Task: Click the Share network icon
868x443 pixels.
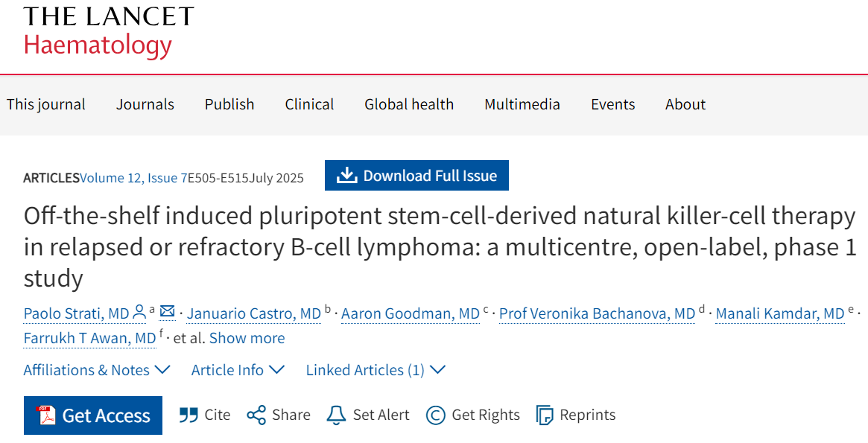Action: pyautogui.click(x=256, y=415)
